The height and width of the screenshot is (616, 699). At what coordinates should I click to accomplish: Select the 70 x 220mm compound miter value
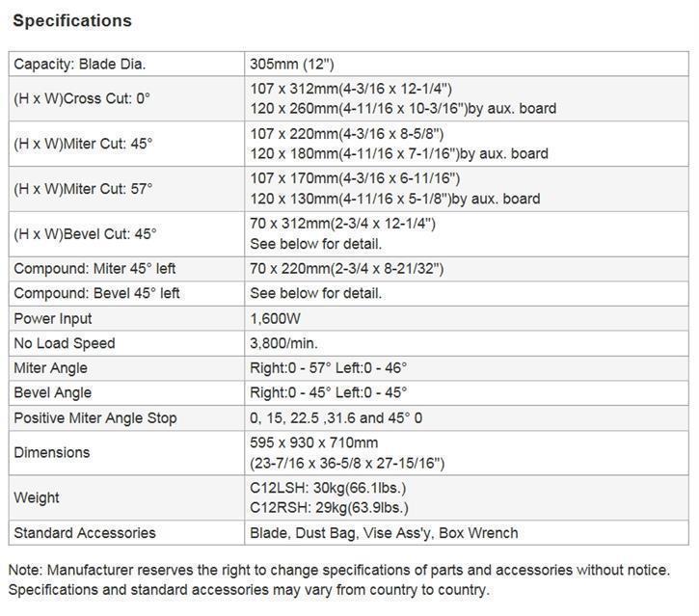coord(346,268)
